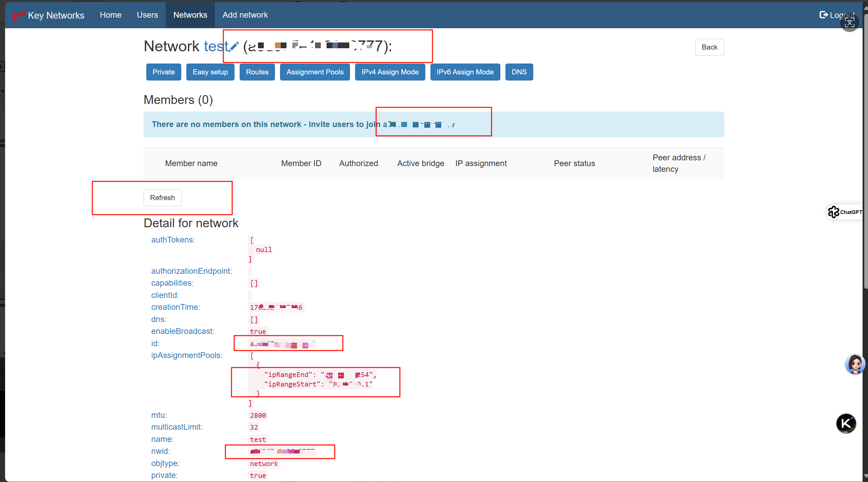Toggle the Private network button
Viewport: 868px width, 482px height.
coord(163,72)
